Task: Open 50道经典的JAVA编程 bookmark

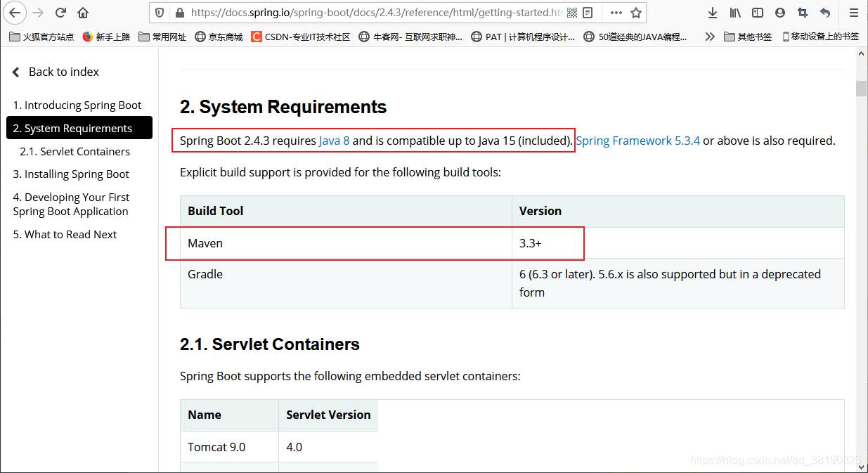Action: 635,37
